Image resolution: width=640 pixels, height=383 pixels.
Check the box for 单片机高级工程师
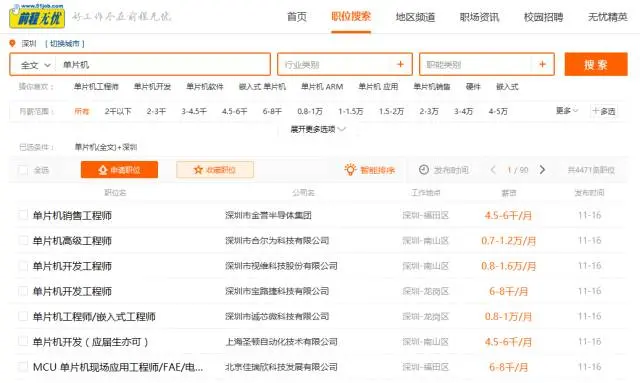click(x=23, y=240)
